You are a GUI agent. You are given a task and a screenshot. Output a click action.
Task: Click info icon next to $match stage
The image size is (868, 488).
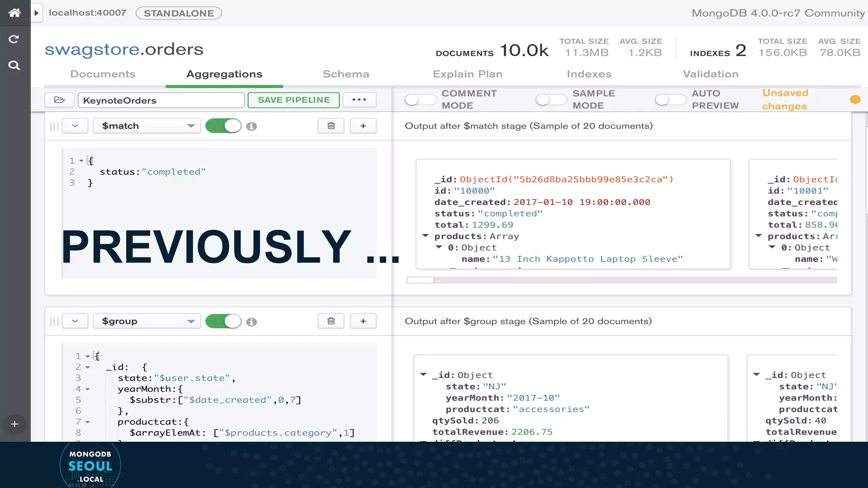point(251,126)
